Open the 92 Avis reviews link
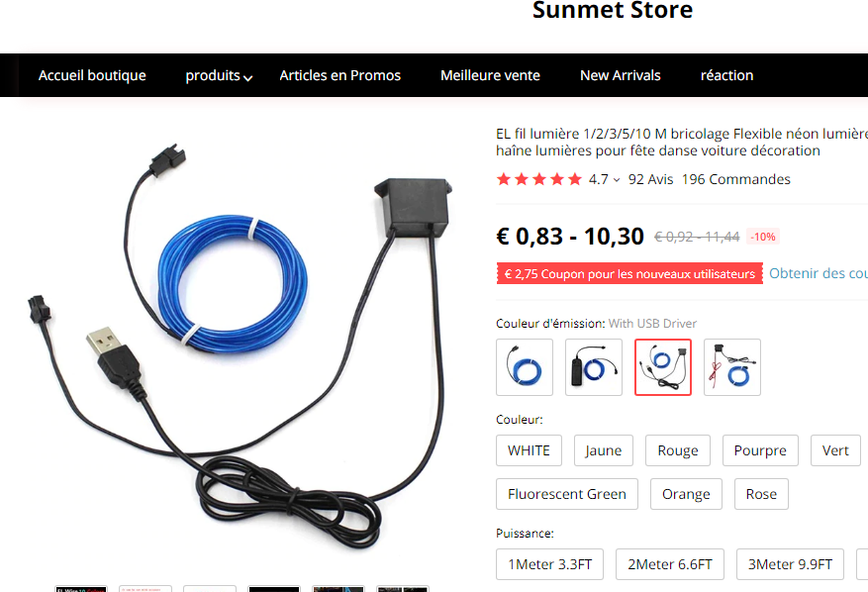 click(650, 179)
